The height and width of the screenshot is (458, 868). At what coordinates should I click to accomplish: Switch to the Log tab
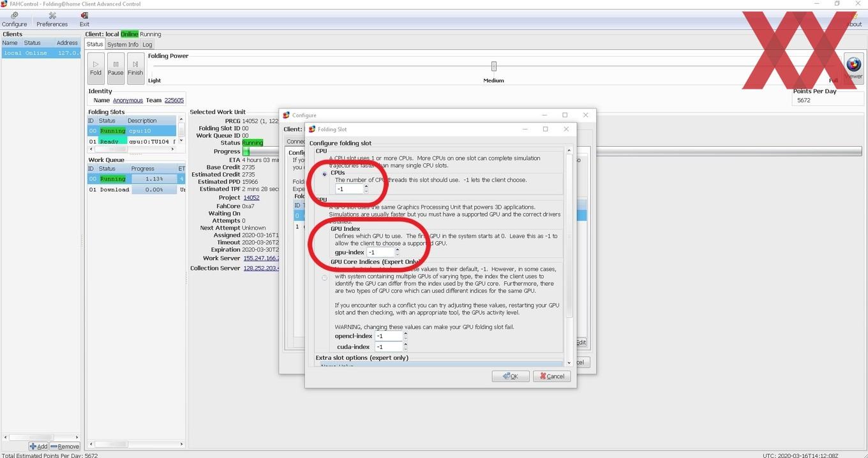coord(147,45)
